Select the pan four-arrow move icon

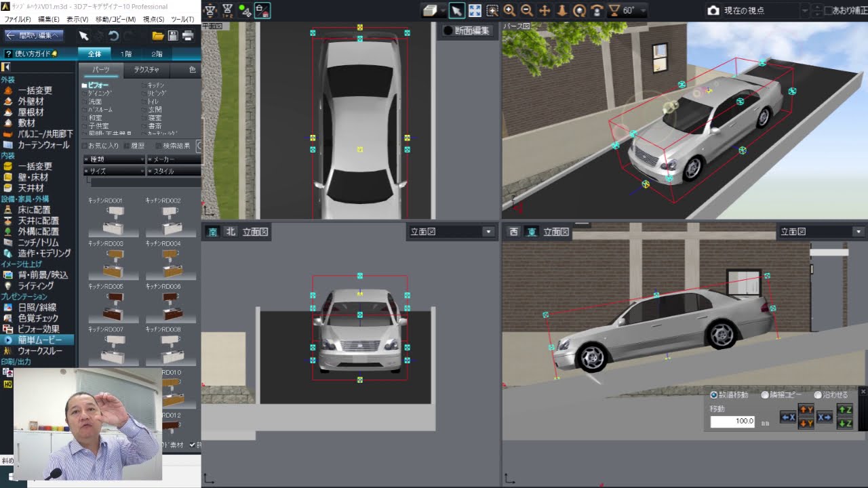pyautogui.click(x=545, y=10)
